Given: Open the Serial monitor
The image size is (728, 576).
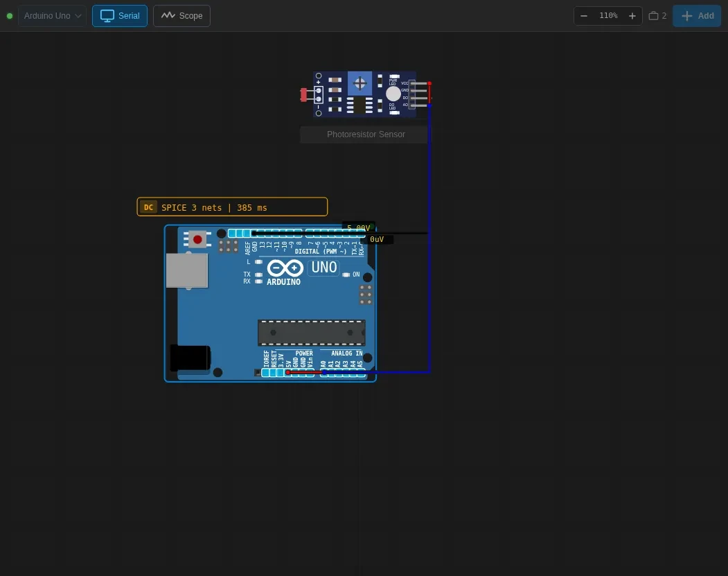Looking at the screenshot, I should (120, 16).
